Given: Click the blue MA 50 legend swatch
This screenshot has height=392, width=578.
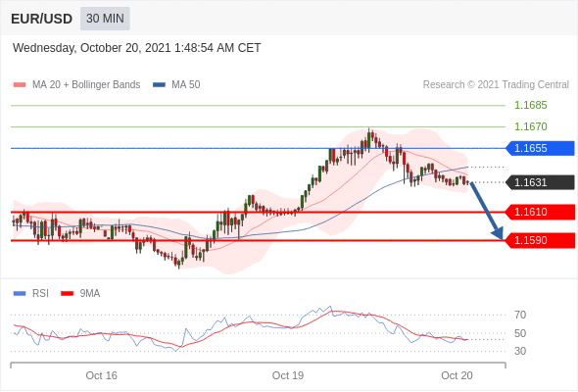Looking at the screenshot, I should tap(159, 85).
